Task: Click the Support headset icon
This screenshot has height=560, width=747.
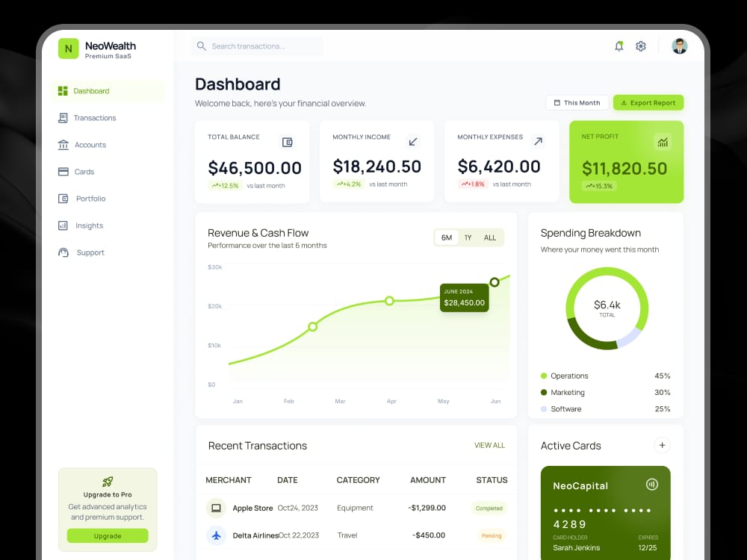Action: (63, 252)
